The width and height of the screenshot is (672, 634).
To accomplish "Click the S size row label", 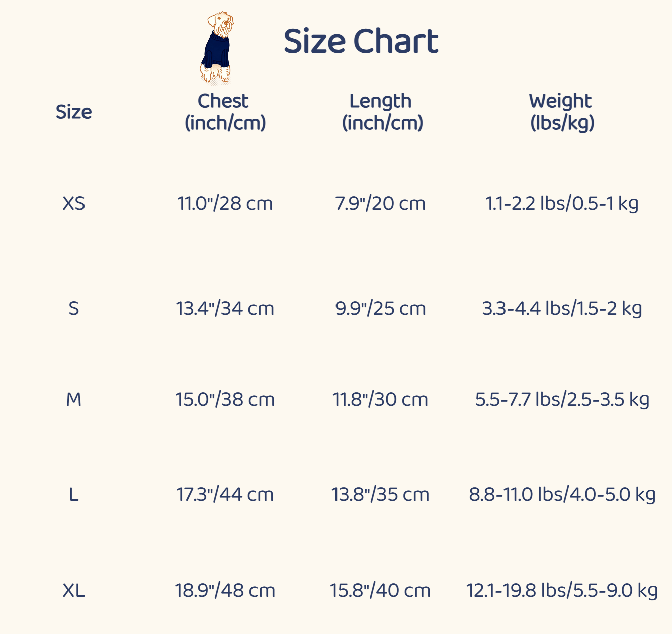I will pyautogui.click(x=73, y=308).
